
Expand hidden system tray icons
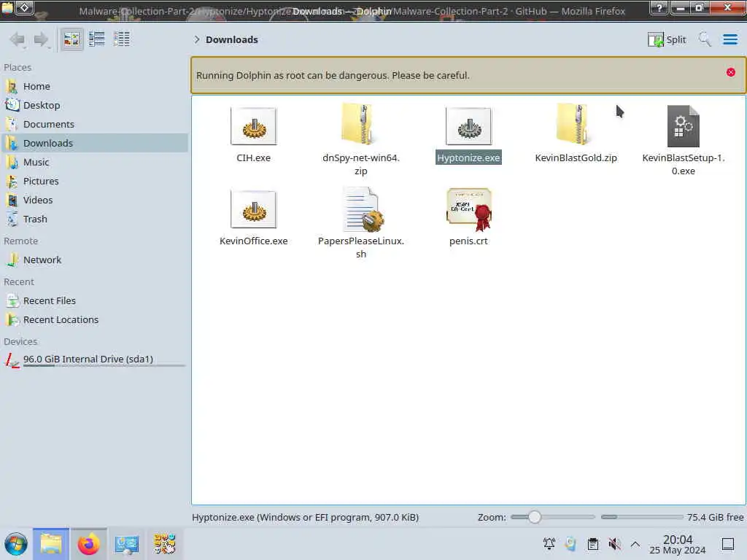coord(635,544)
